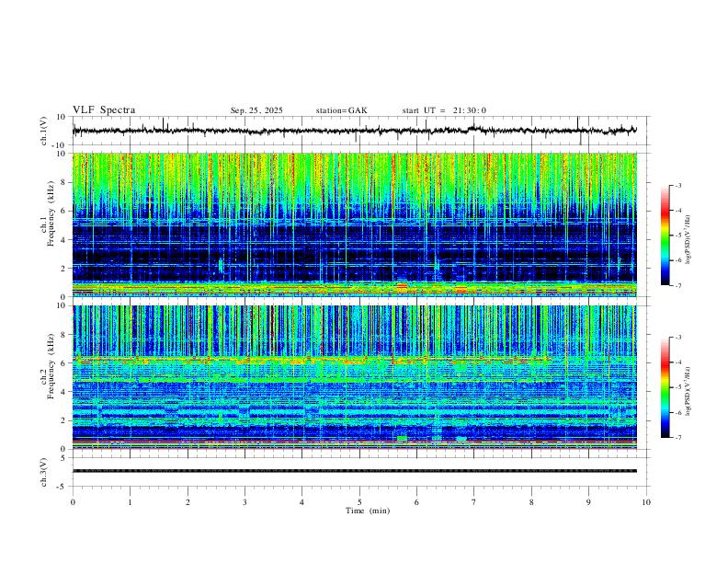Click the ch.2 color bar 'log(PSD)(V²/Hz)' label
Screen dimensions: 728x563
(x=688, y=391)
